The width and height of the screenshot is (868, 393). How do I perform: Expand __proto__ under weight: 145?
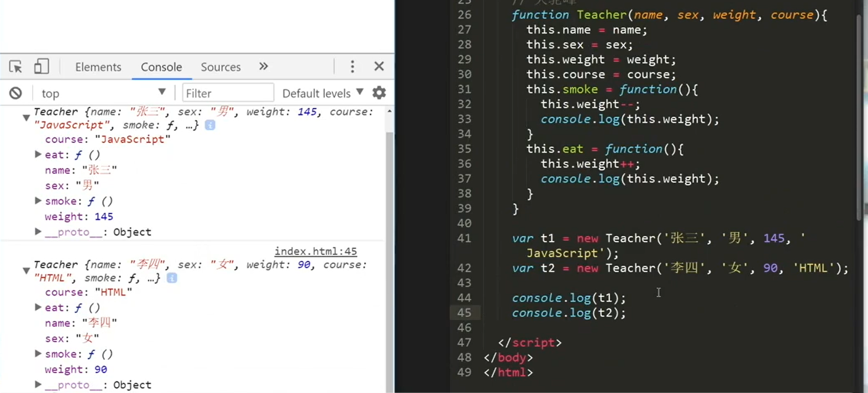(x=38, y=232)
